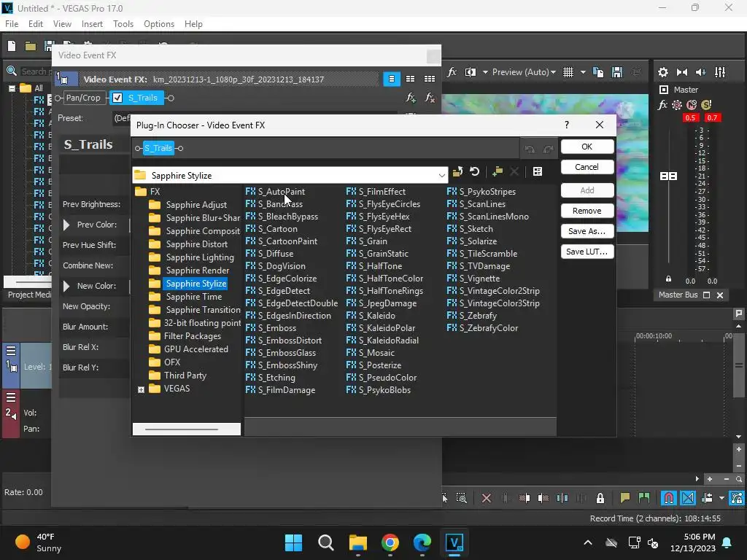
Task: Open the Tools menu
Action: click(x=123, y=24)
